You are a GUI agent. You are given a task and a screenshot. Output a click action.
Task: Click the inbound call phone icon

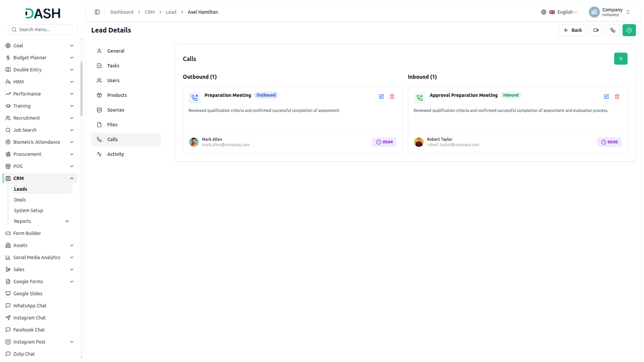pos(420,98)
